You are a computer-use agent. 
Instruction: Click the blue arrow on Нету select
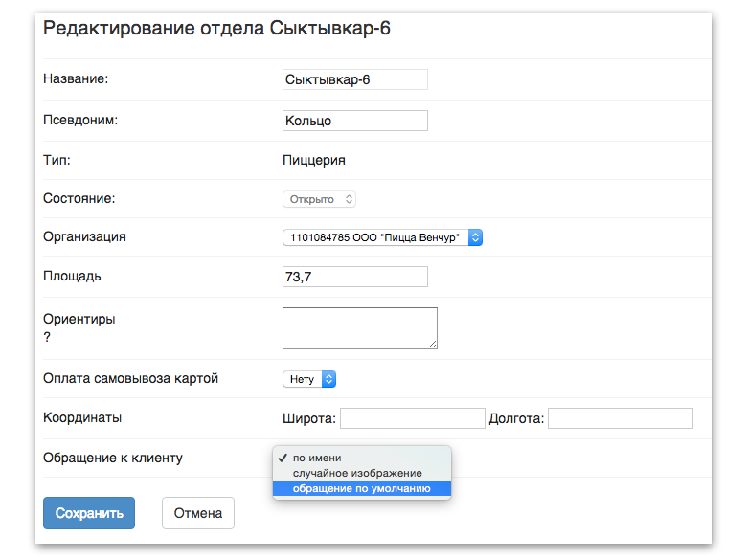click(x=328, y=379)
